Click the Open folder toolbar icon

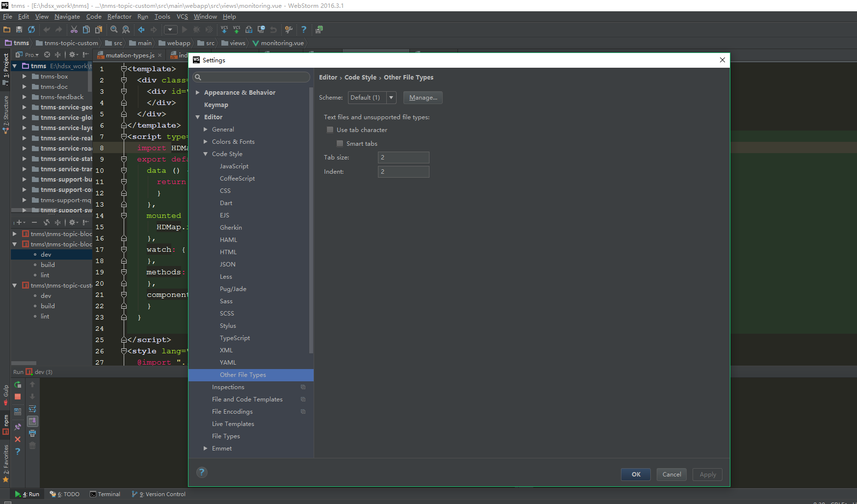[7, 29]
